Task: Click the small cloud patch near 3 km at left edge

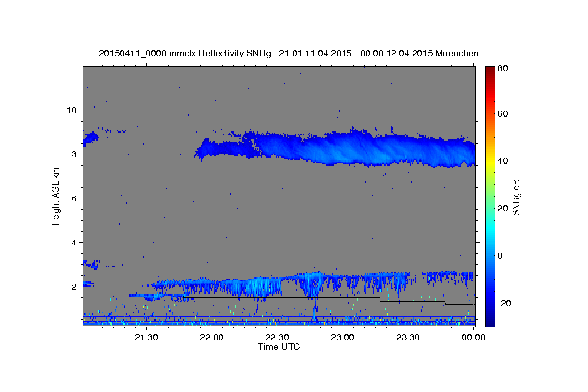Action: (x=92, y=265)
